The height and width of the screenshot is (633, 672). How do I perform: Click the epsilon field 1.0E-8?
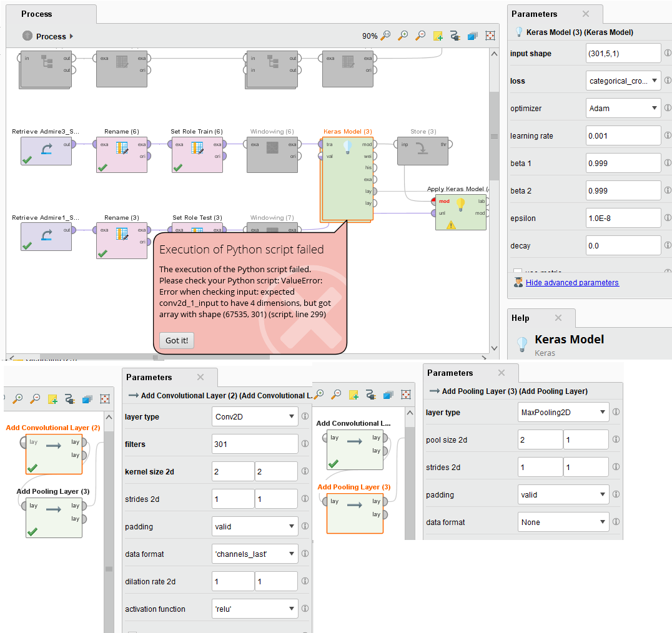pos(623,218)
